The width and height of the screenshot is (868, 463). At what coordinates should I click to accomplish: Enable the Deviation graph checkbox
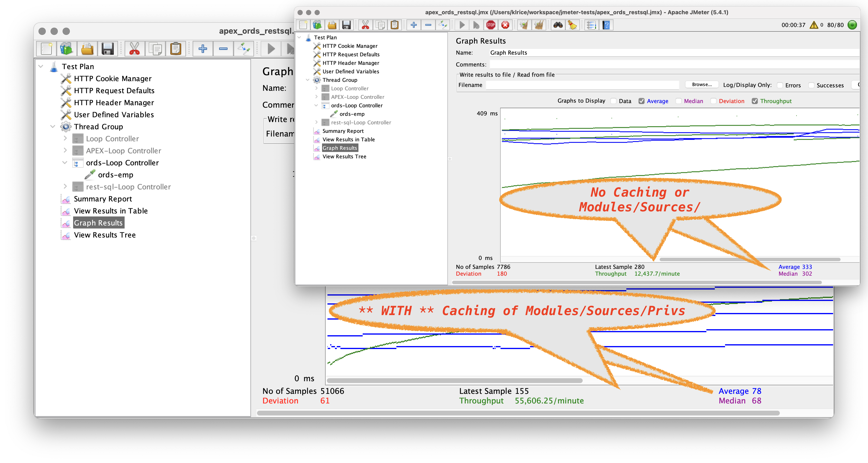pos(713,101)
